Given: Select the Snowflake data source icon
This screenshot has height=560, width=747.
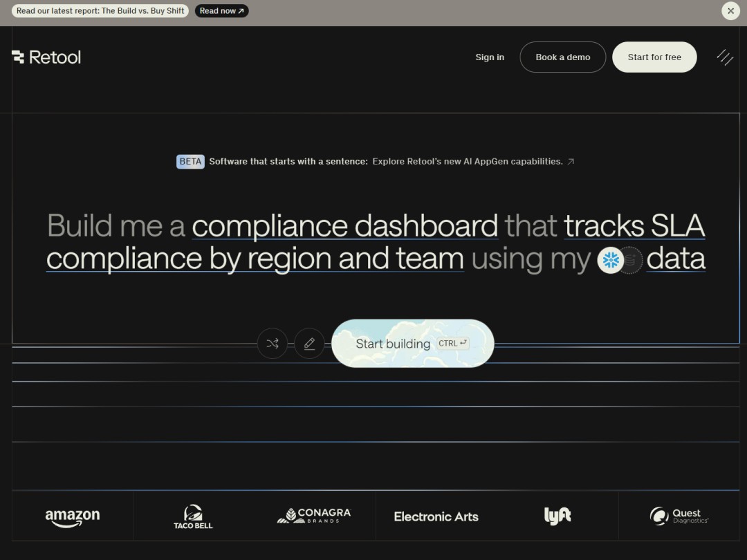Looking at the screenshot, I should [611, 260].
